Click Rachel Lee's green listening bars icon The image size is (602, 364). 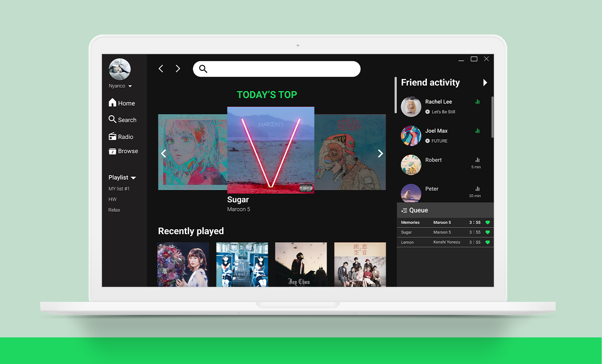click(477, 102)
